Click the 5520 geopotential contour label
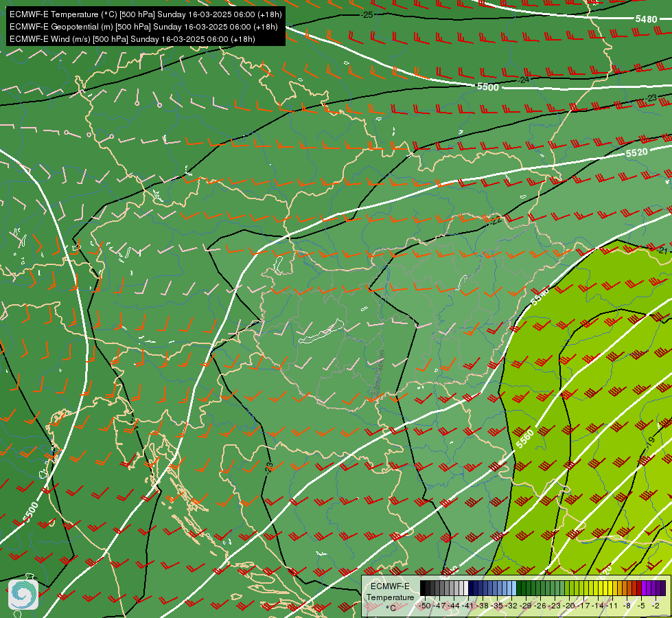This screenshot has width=672, height=618. click(637, 152)
